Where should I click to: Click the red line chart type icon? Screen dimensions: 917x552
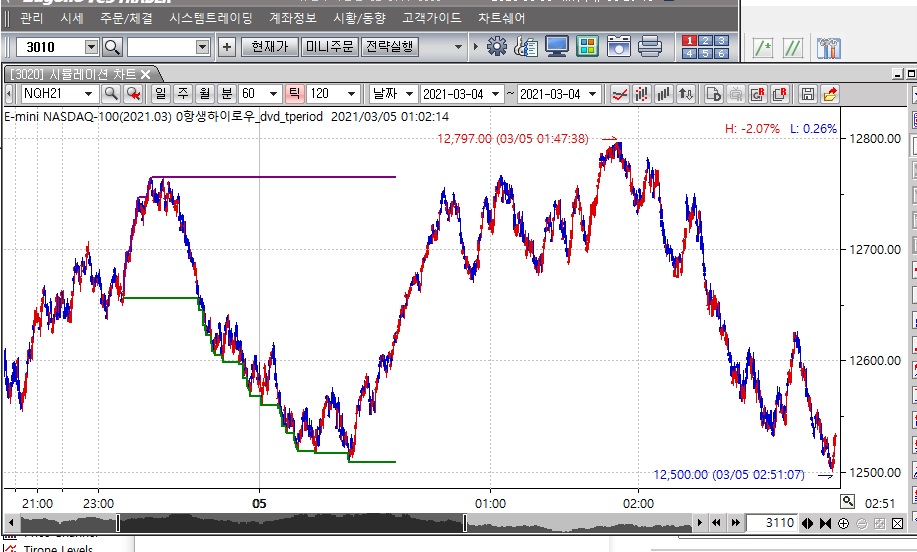click(x=619, y=94)
